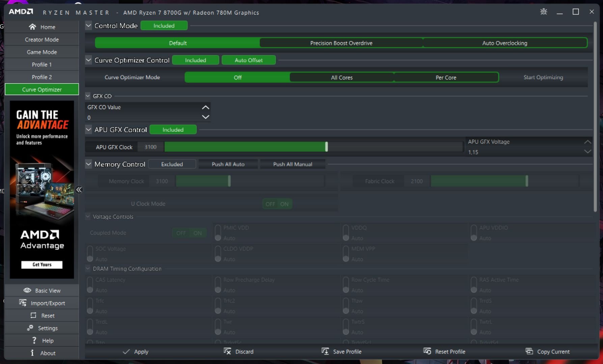The image size is (603, 364).
Task: Toggle APU GFX Control Included button
Action: [173, 130]
